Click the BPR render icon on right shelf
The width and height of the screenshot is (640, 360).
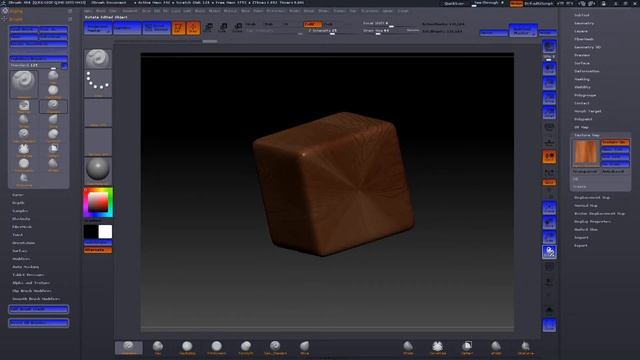pyautogui.click(x=549, y=47)
